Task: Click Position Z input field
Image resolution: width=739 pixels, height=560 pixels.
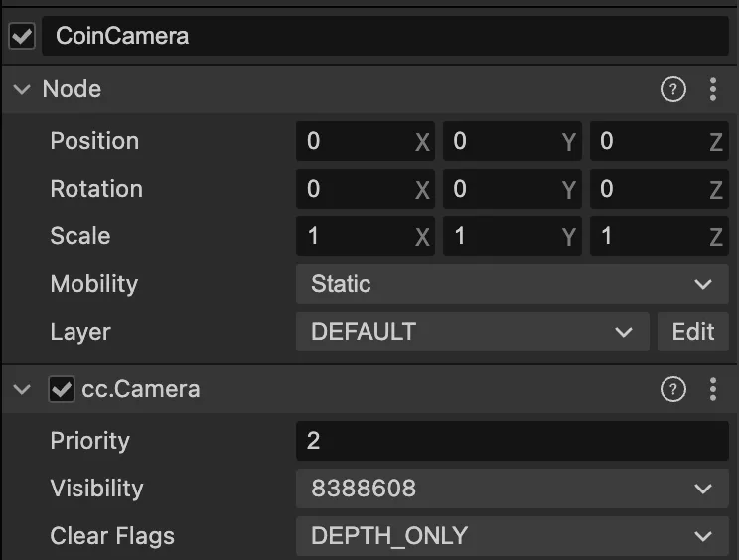Action: (x=648, y=141)
